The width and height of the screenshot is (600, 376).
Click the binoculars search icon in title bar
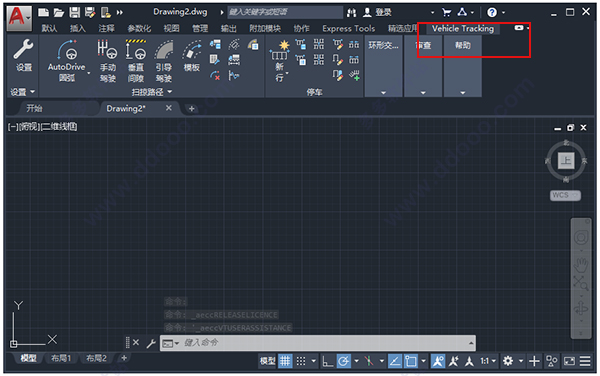351,13
